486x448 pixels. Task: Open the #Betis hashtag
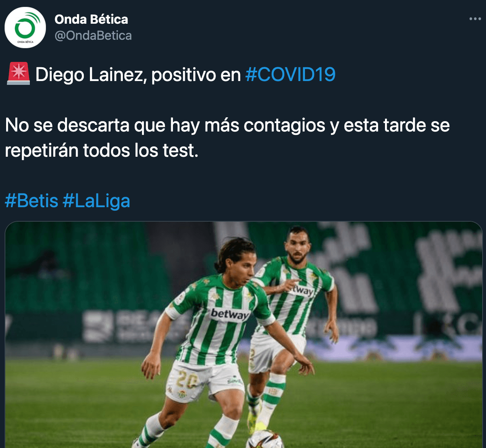[x=31, y=201]
